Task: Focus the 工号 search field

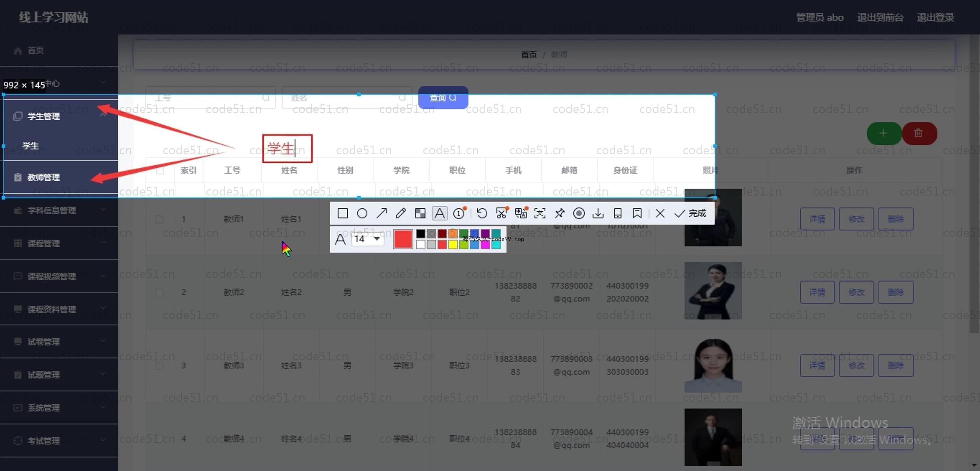Action: 210,98
